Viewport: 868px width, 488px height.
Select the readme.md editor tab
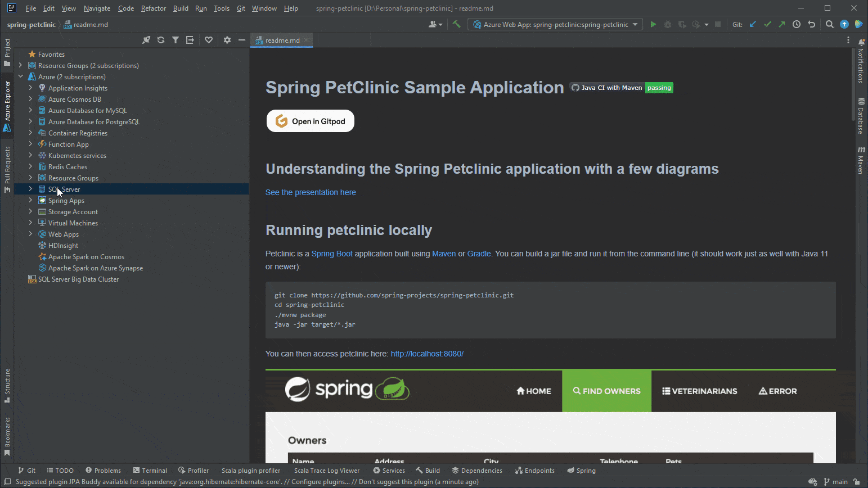281,40
